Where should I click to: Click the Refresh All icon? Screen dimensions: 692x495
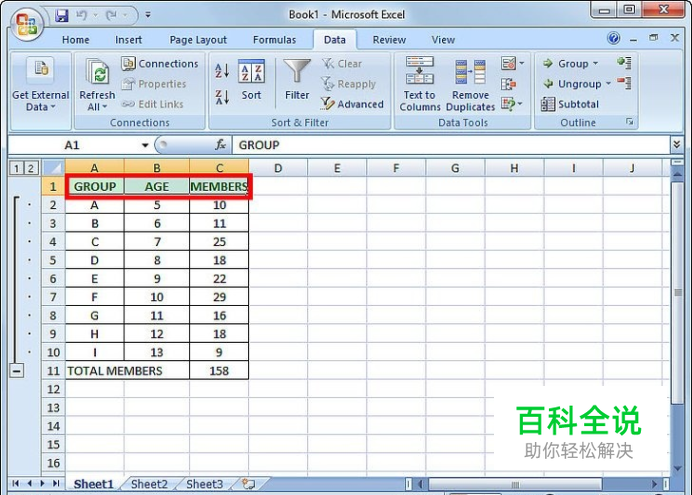[98, 72]
